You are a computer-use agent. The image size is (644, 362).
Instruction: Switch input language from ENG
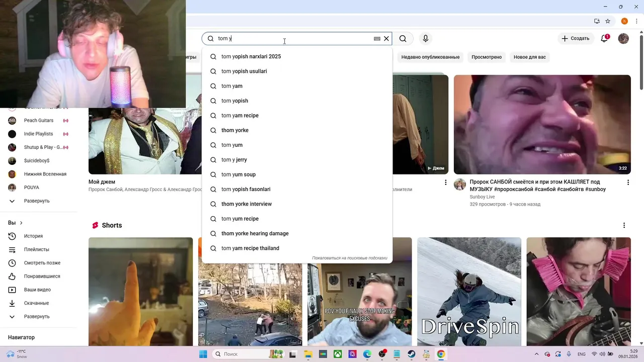582,354
